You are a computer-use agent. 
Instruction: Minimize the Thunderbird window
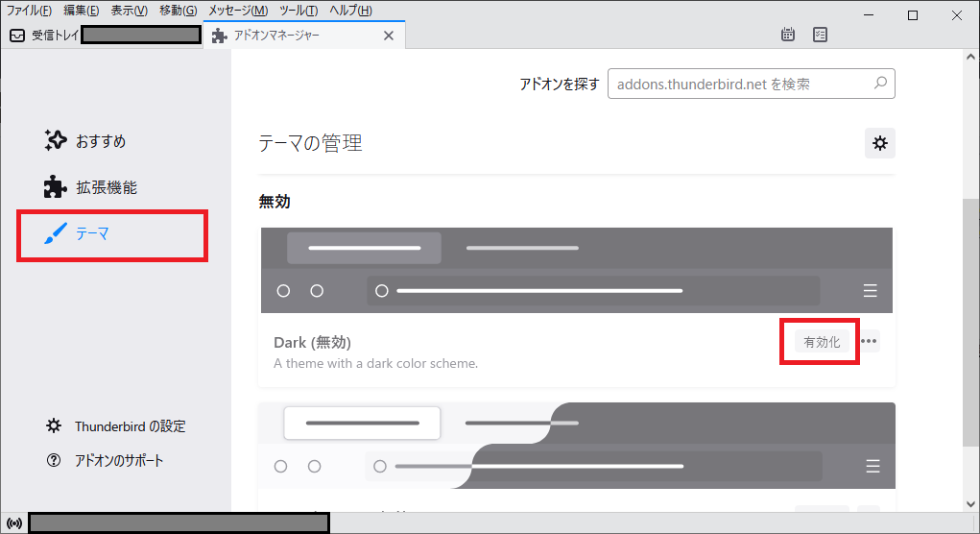(x=869, y=15)
